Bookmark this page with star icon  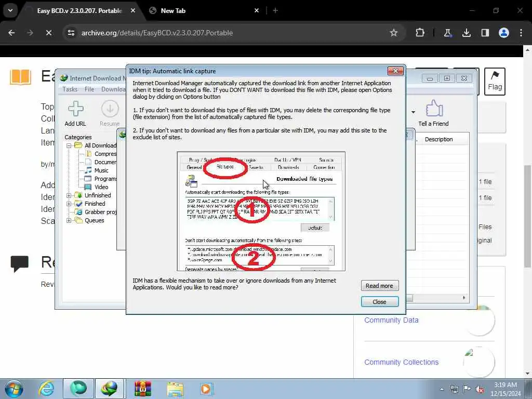pos(394,33)
